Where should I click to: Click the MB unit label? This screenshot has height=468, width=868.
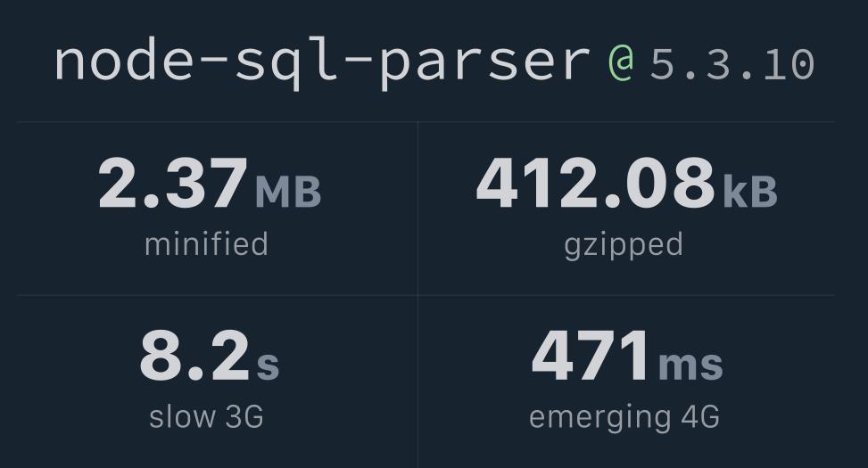click(288, 192)
